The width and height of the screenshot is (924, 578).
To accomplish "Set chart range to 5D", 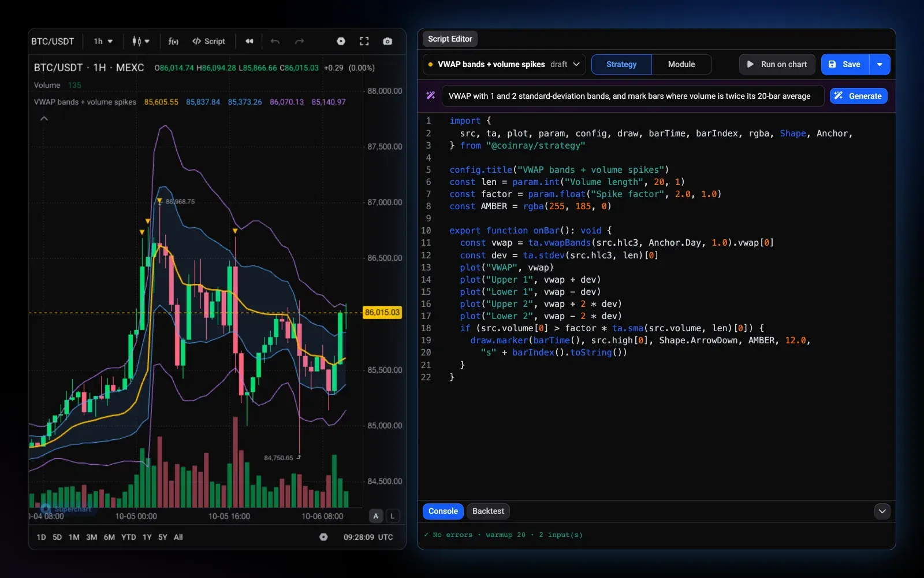I will point(57,537).
